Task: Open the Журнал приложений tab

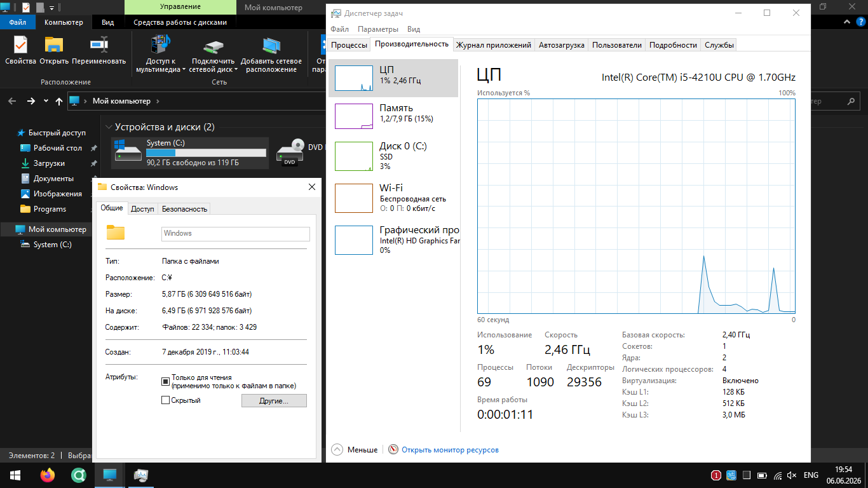Action: 493,45
